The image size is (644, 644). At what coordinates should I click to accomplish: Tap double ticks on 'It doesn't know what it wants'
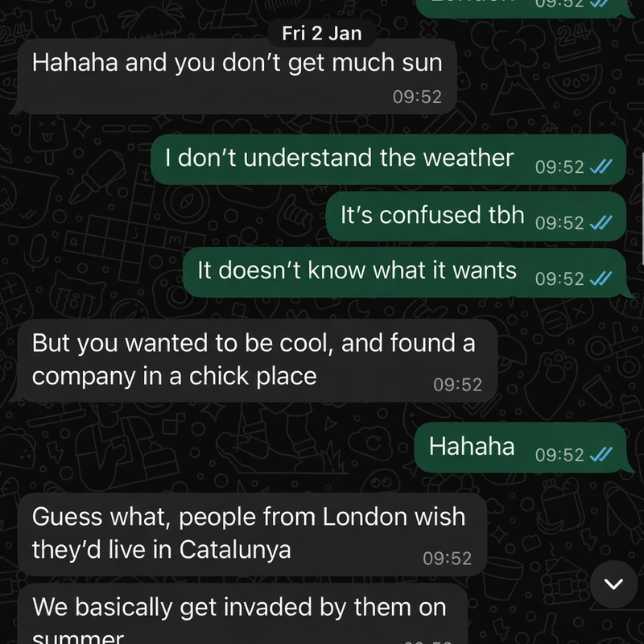(601, 279)
